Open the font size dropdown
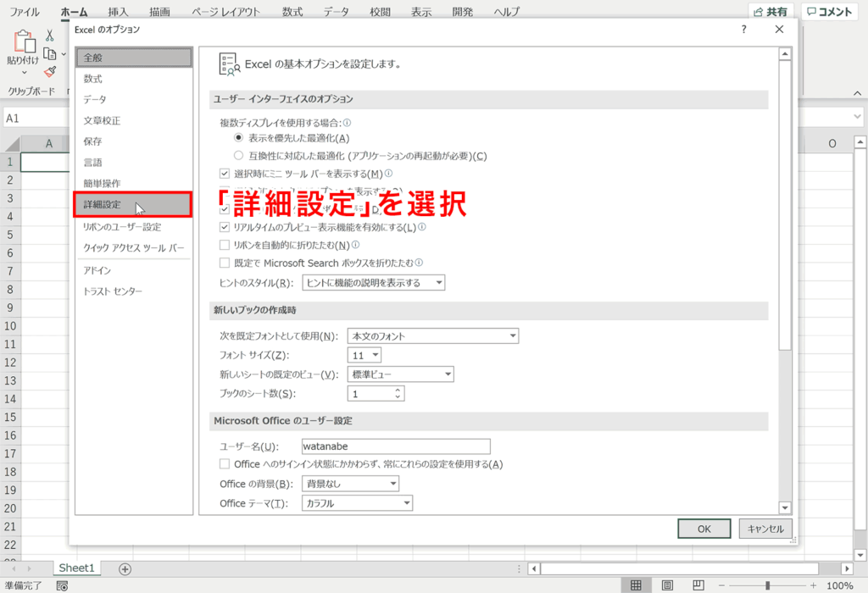Viewport: 868px width, 593px height. point(364,355)
